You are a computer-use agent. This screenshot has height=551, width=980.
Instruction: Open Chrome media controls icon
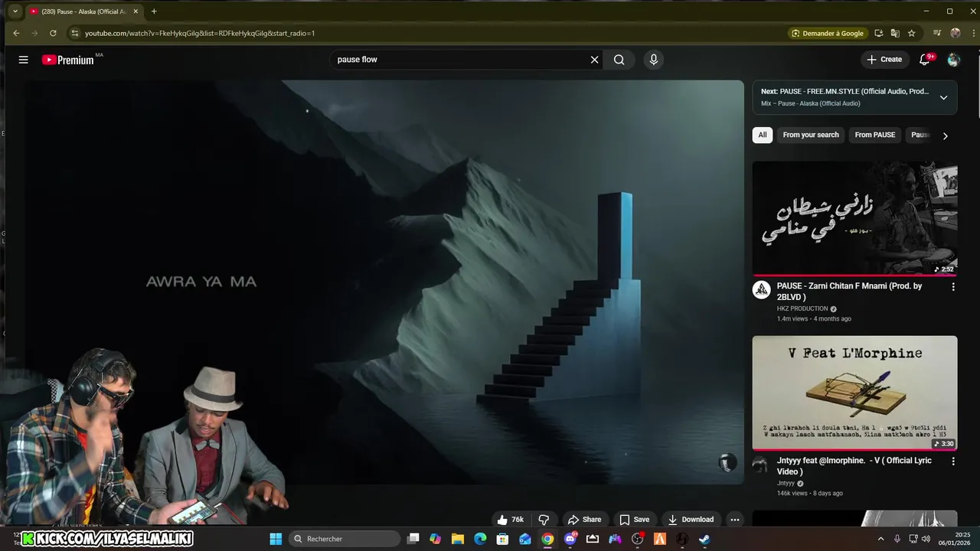pyautogui.click(x=937, y=33)
